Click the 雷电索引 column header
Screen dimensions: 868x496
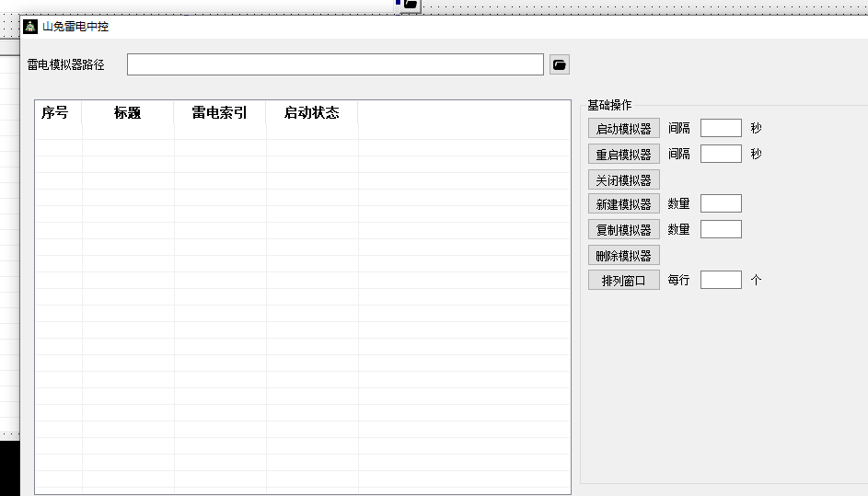tap(220, 113)
